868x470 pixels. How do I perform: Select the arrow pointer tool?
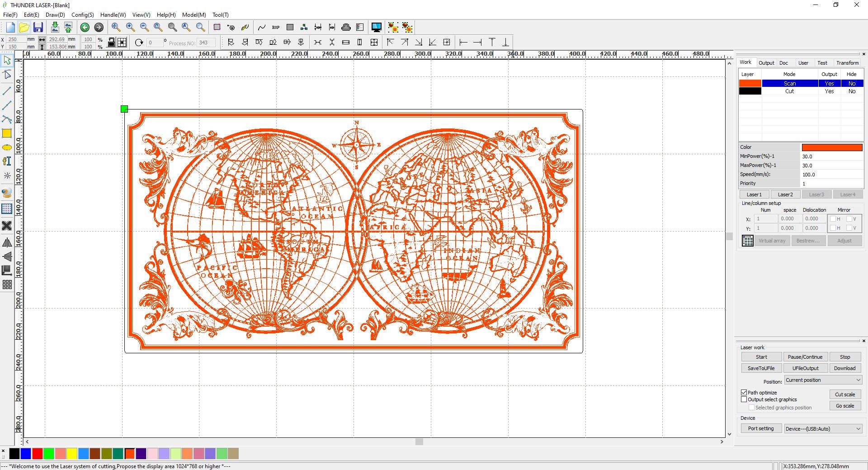pos(7,60)
